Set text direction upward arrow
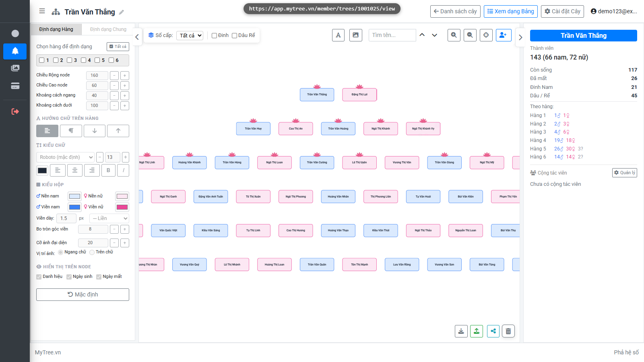Image resolution: width=644 pixels, height=362 pixels. tap(118, 131)
